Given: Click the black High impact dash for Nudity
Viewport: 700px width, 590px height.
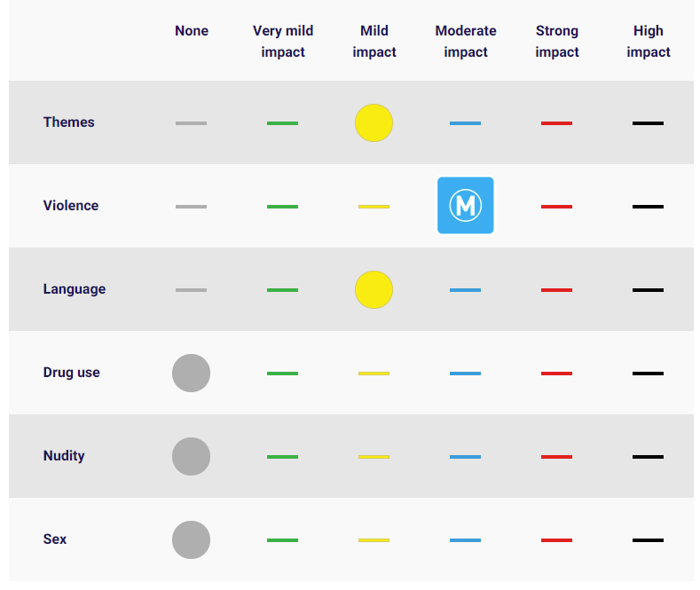Looking at the screenshot, I should pyautogui.click(x=648, y=457).
